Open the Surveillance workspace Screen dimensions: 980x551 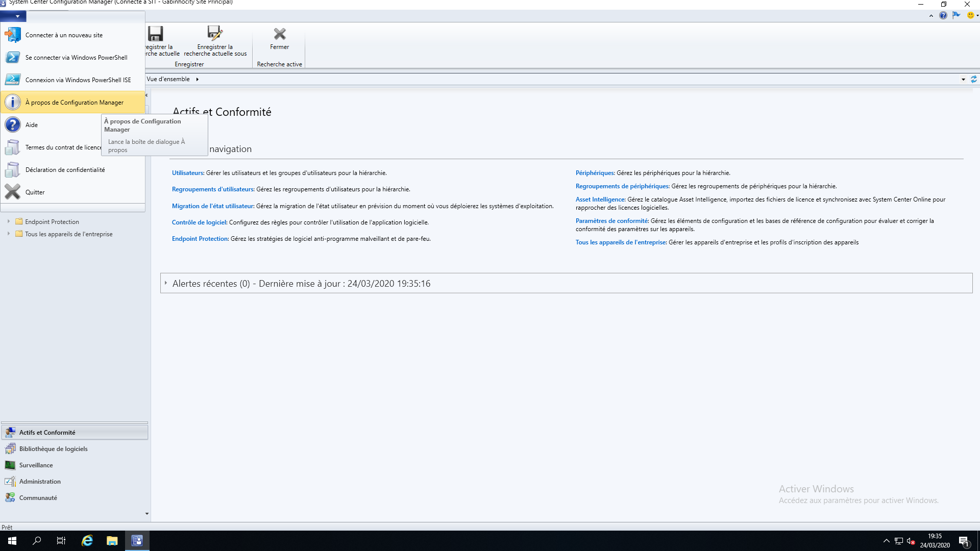[x=36, y=465]
